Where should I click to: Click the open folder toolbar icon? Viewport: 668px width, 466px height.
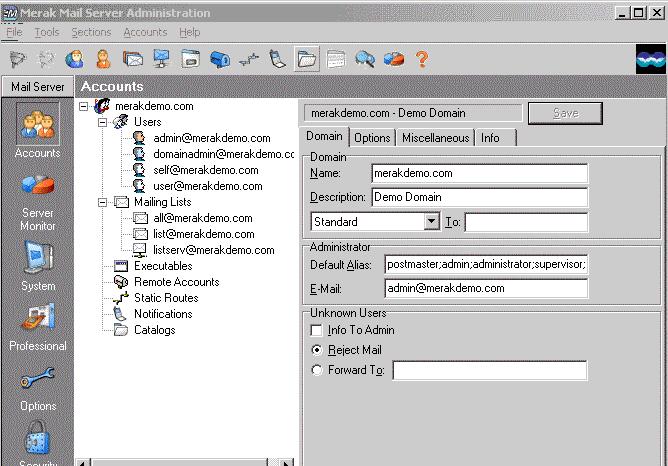pos(307,60)
